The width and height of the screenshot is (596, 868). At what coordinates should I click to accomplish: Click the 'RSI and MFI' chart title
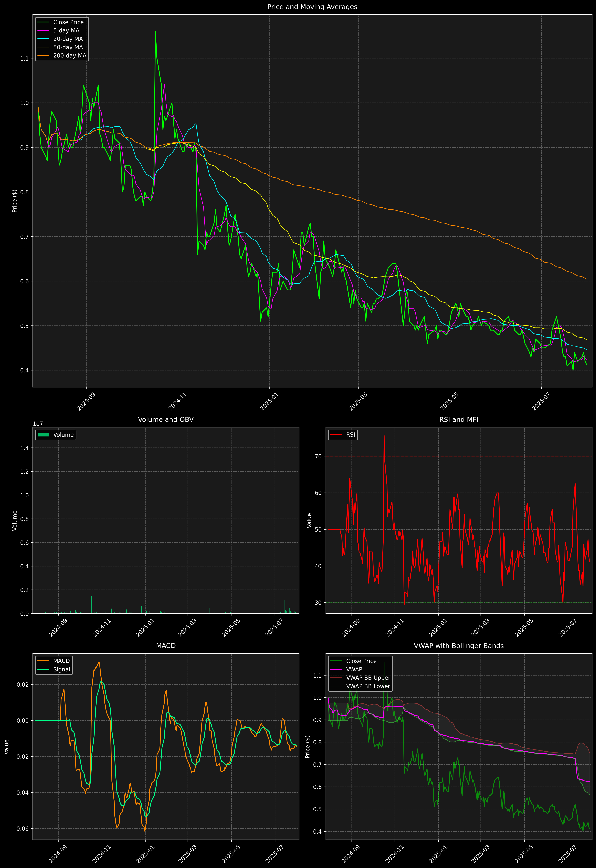[x=459, y=419]
